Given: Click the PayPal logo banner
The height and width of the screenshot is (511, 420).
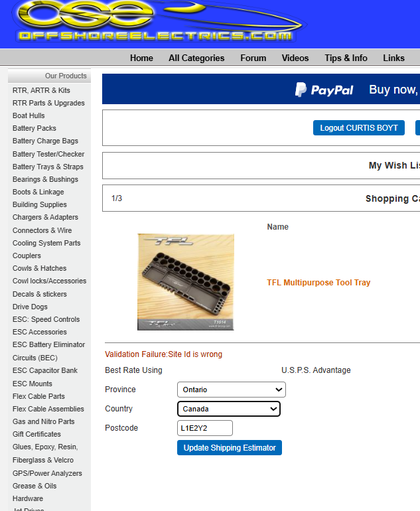Looking at the screenshot, I should click(325, 90).
